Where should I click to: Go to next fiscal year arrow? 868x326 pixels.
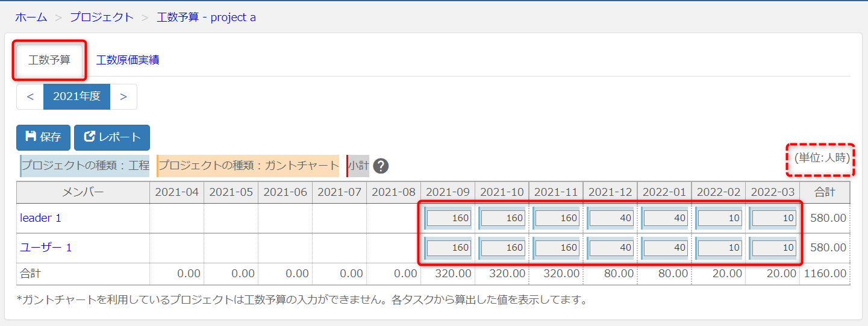click(123, 96)
